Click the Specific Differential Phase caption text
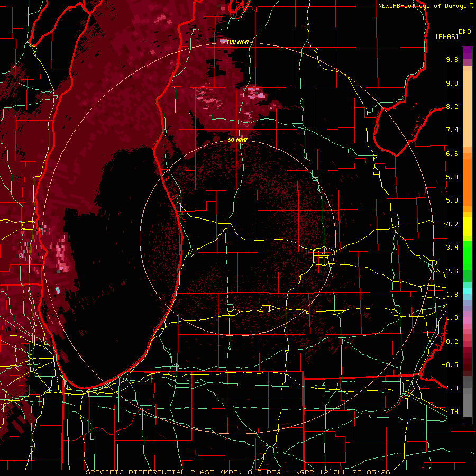The height and width of the screenshot is (476, 476). tap(238, 472)
